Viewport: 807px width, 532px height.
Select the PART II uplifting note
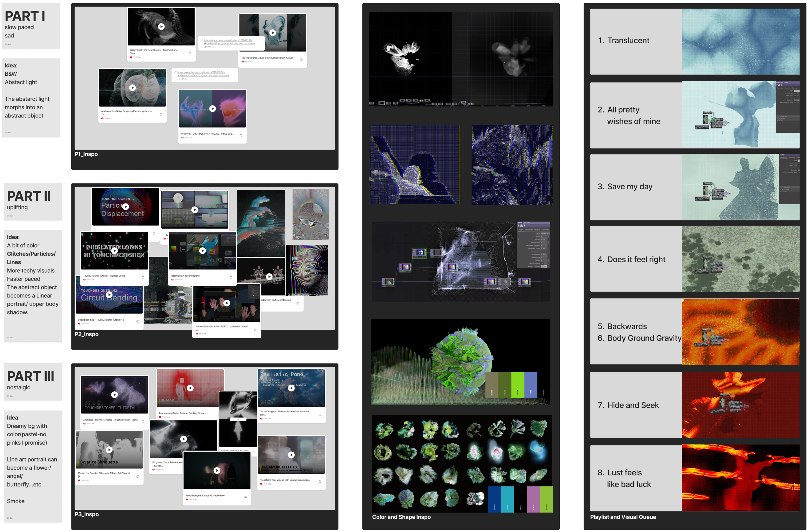tap(33, 201)
